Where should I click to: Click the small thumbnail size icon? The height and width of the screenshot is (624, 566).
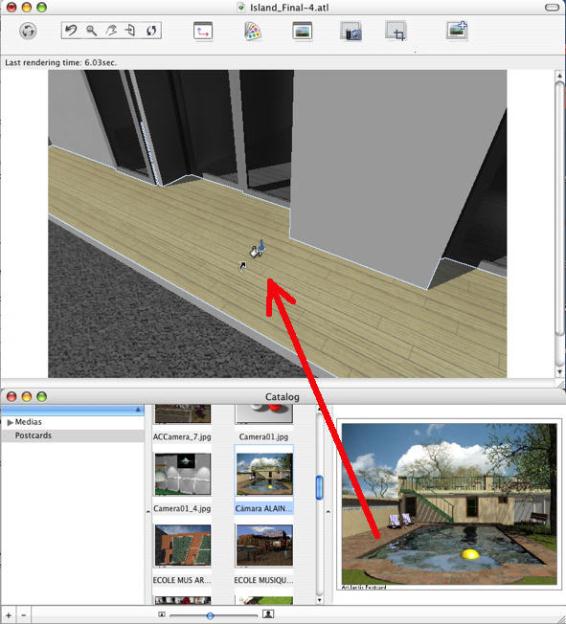click(x=162, y=614)
